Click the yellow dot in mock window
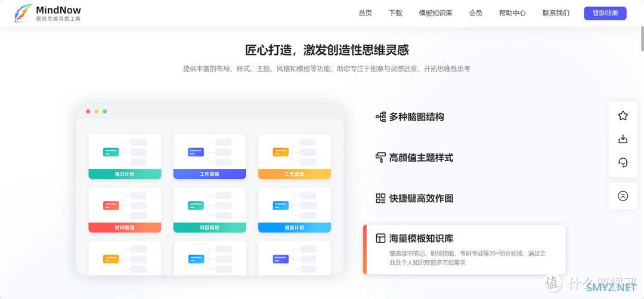The image size is (644, 299). [x=97, y=112]
